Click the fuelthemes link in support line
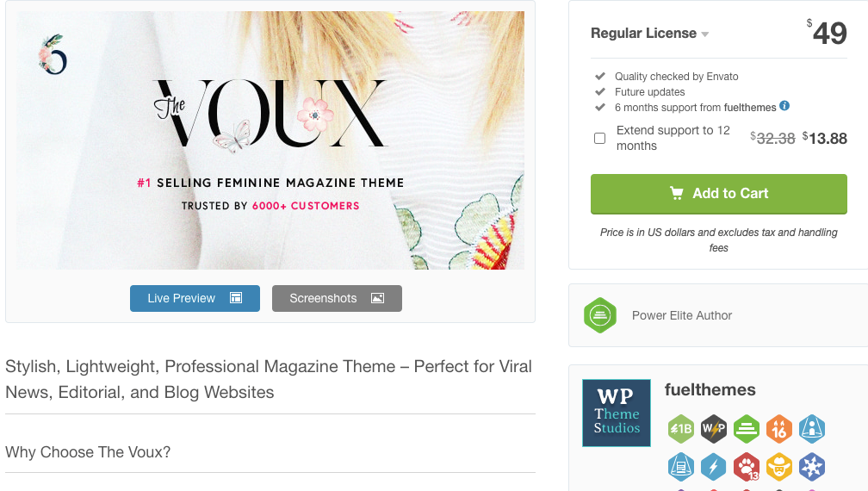The image size is (868, 491). pyautogui.click(x=749, y=108)
